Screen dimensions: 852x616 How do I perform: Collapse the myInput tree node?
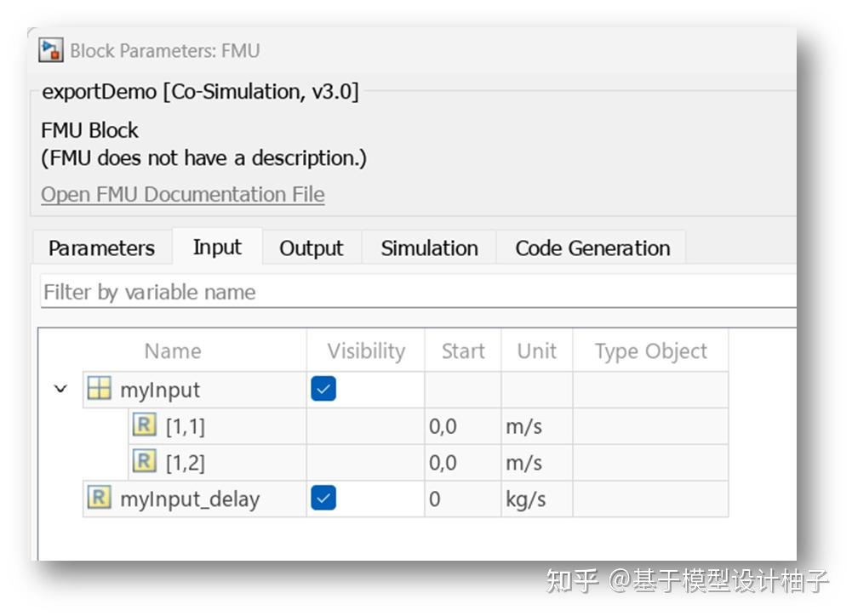(x=60, y=389)
